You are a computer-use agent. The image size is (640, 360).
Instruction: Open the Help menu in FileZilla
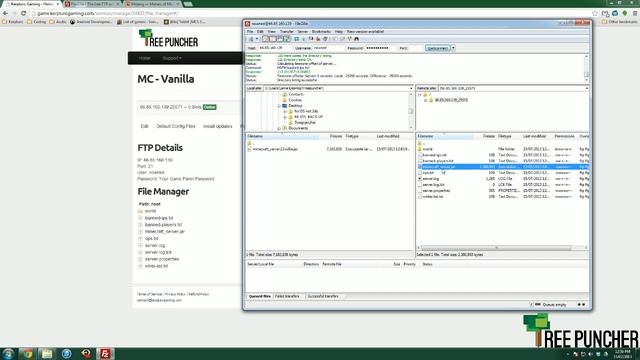point(339,31)
